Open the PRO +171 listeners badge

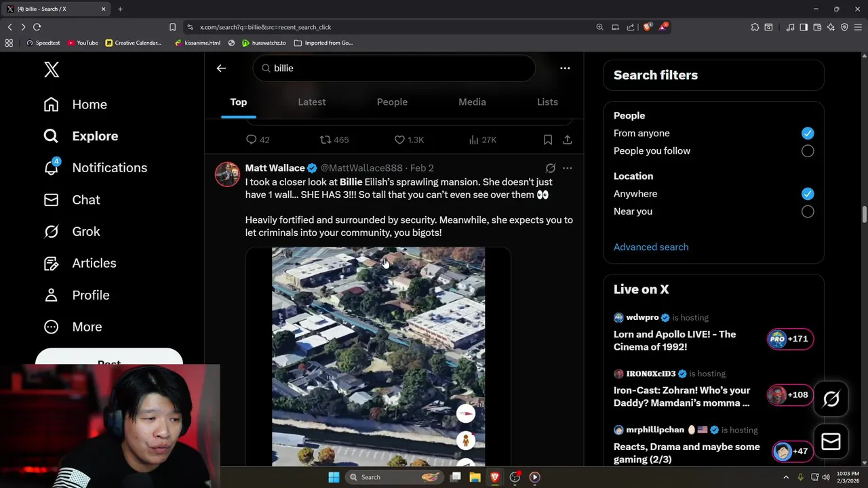(790, 339)
